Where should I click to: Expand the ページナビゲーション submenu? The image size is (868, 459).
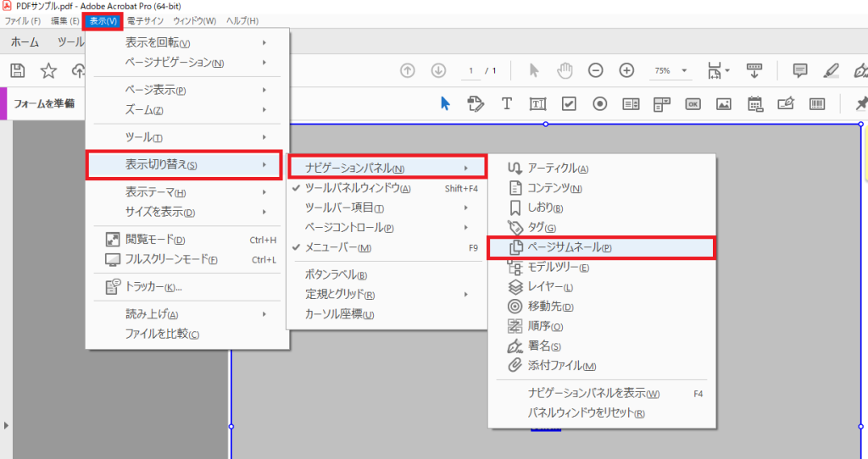click(x=187, y=63)
